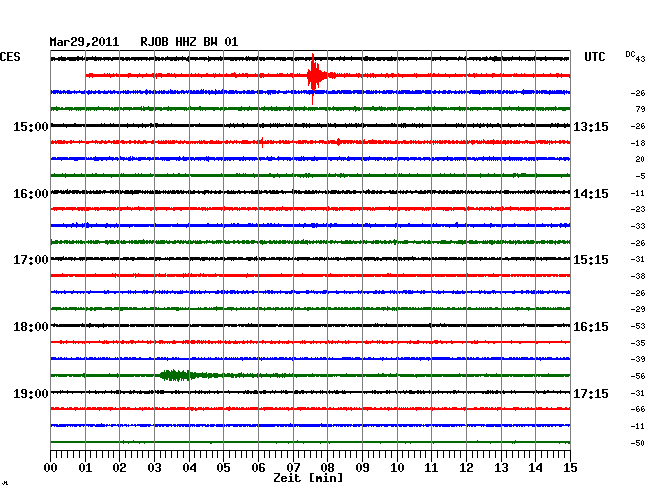Select the DC value -26 beside 13:15
The width and height of the screenshot is (650, 494).
(x=638, y=126)
